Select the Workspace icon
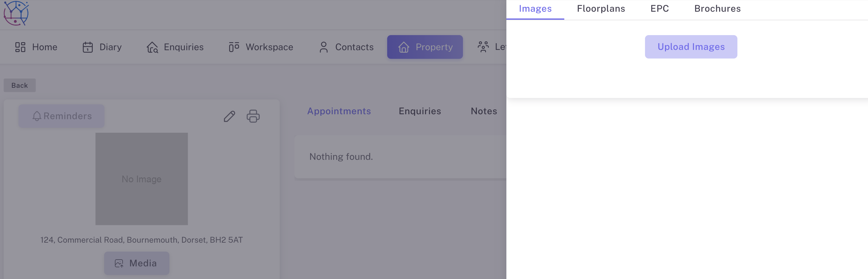 [233, 47]
